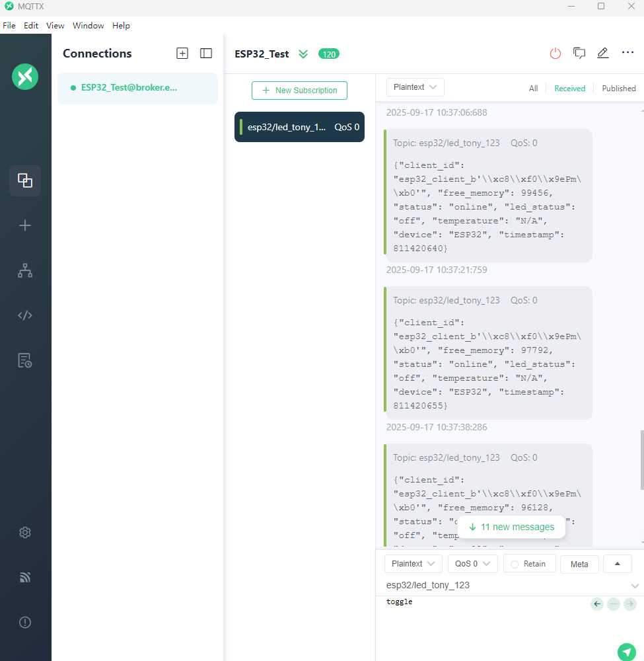The height and width of the screenshot is (661, 644).
Task: Go to previous payload history arrow
Action: 597,604
